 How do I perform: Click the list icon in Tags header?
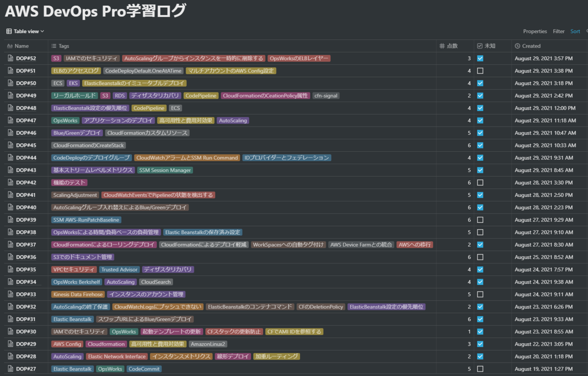(54, 46)
